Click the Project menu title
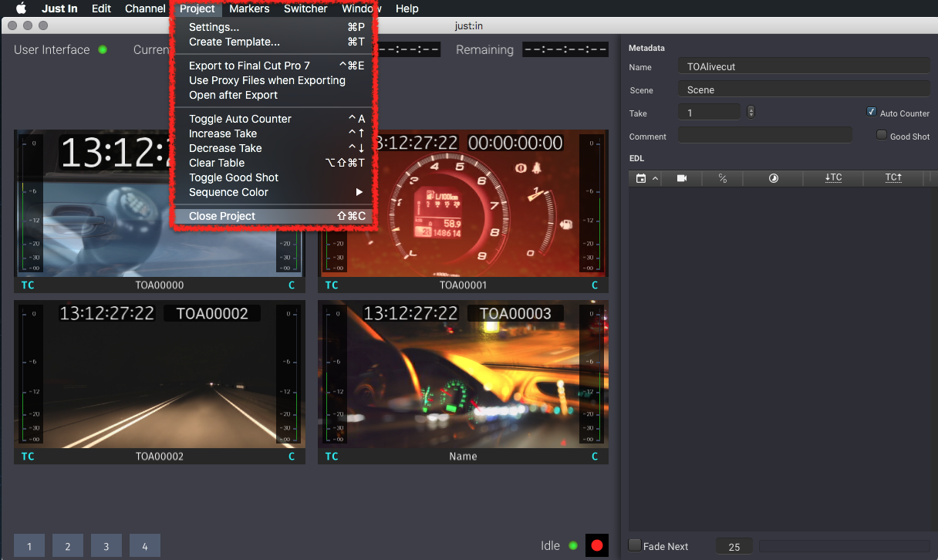938x560 pixels. coord(197,8)
